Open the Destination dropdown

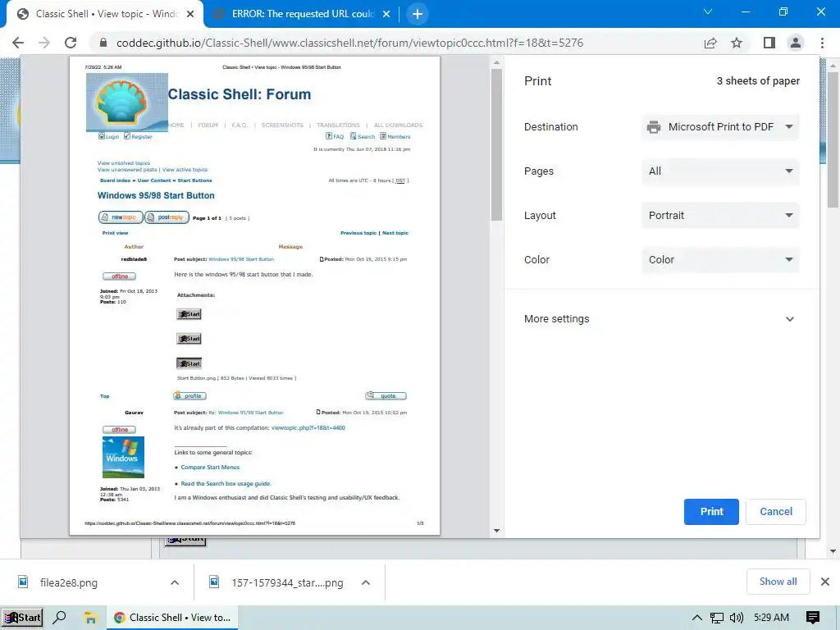point(720,127)
